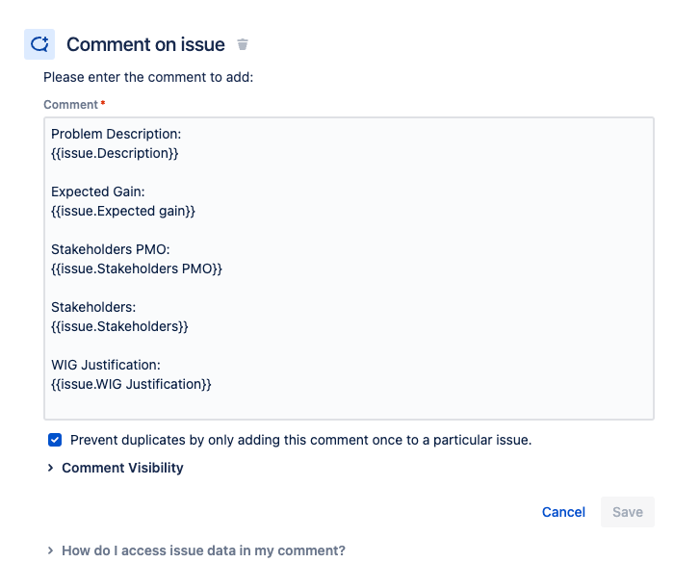This screenshot has width=700, height=588.
Task: Save the comment action
Action: [628, 512]
